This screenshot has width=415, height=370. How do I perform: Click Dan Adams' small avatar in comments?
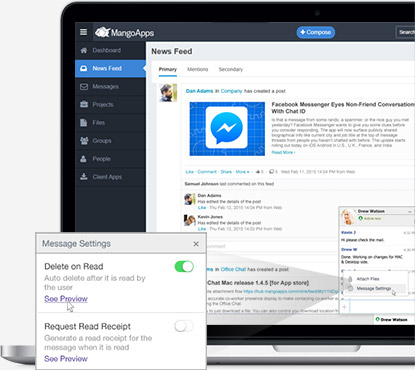tap(190, 199)
